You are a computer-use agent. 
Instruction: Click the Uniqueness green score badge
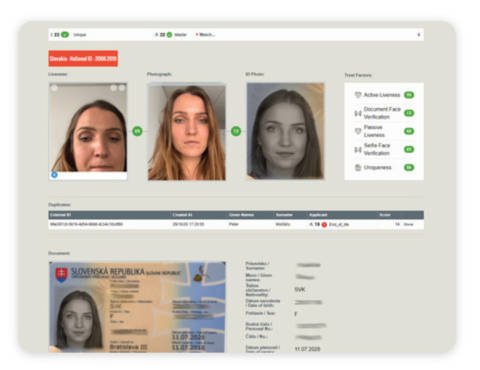tap(409, 167)
